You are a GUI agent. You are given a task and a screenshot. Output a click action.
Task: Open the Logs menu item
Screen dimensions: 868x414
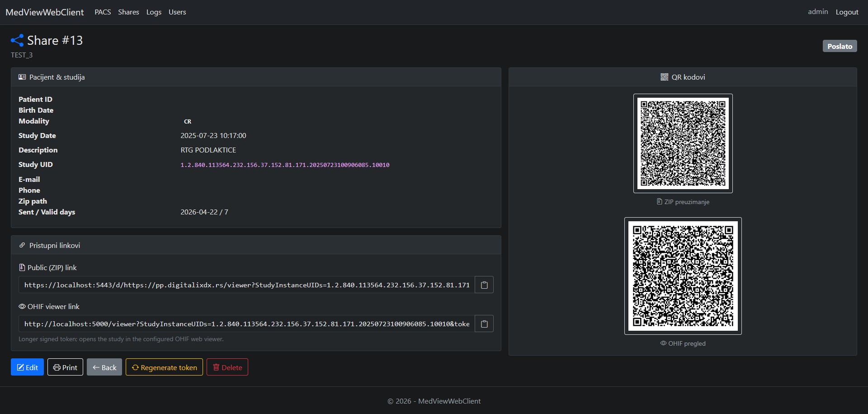tap(154, 12)
